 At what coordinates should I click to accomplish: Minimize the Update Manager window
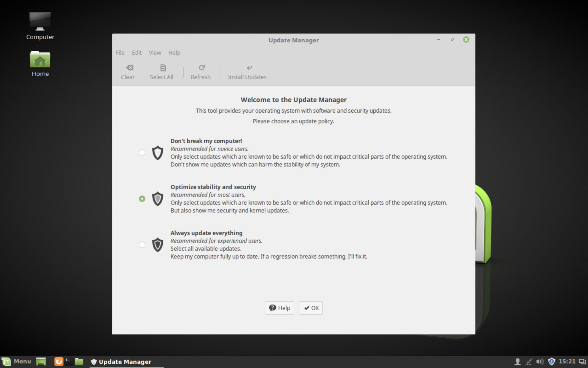tap(438, 40)
